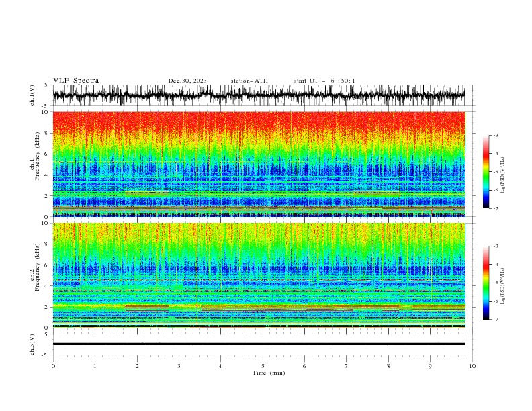
Task: Click time axis tick label "4"
Action: (220, 366)
